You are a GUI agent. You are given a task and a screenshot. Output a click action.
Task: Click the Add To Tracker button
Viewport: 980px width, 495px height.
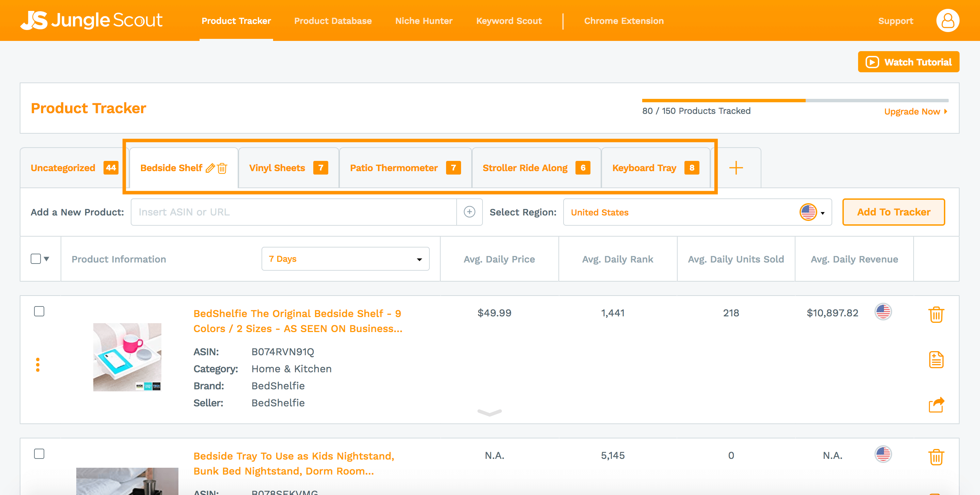[x=893, y=212]
